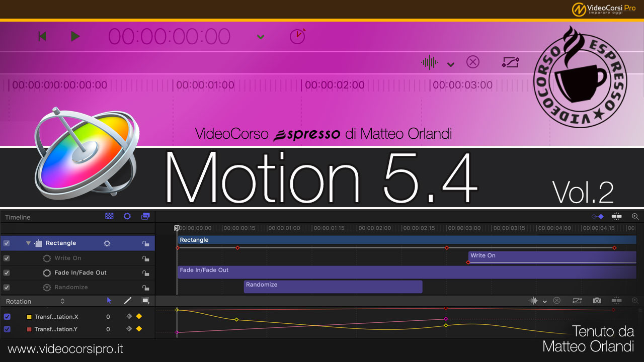Select the arrow edit tool in keyframe editor
This screenshot has width=644, height=362.
(x=109, y=301)
